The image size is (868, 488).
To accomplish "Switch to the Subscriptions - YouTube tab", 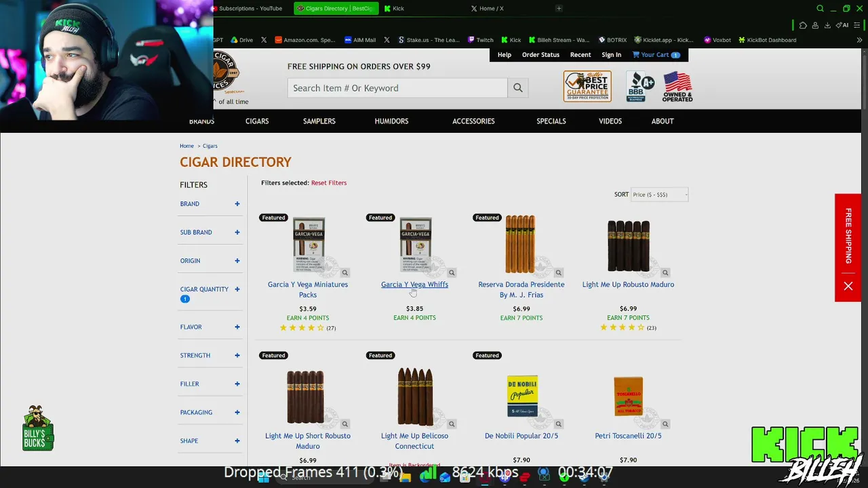I will pyautogui.click(x=250, y=9).
